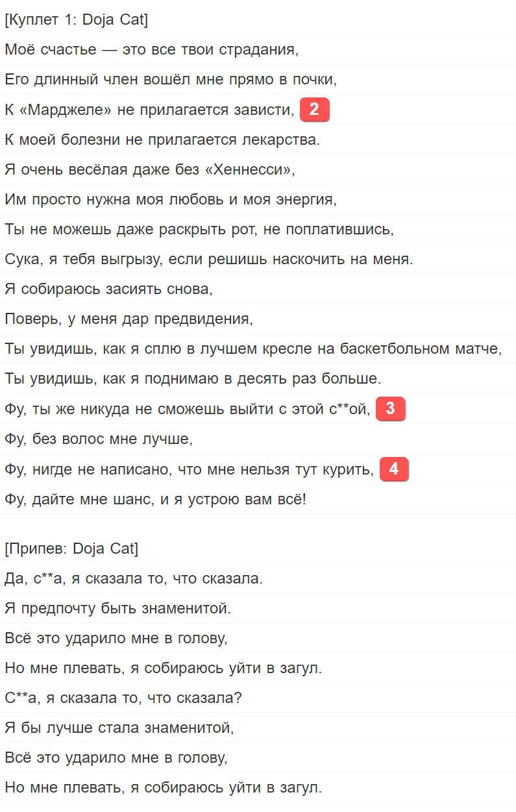Select the line "Моё счастье — это все твои страдания"
Screen dimensions: 516x812
[x=152, y=50]
